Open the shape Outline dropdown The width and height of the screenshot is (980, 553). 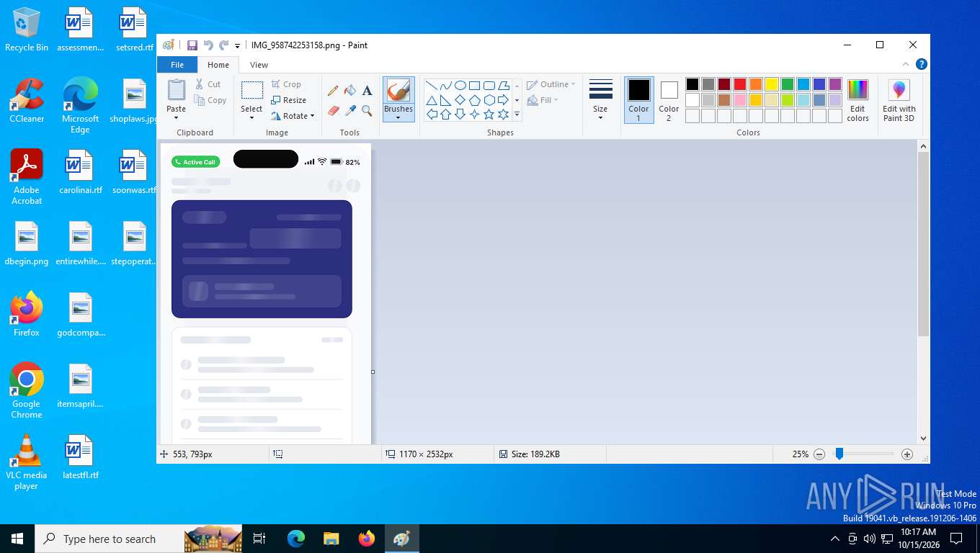tap(551, 84)
